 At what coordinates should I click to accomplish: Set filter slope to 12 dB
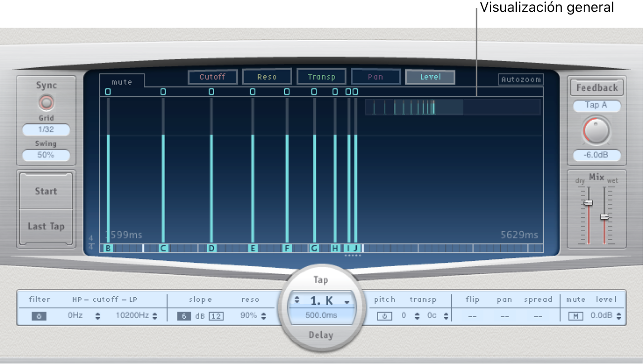(x=215, y=316)
